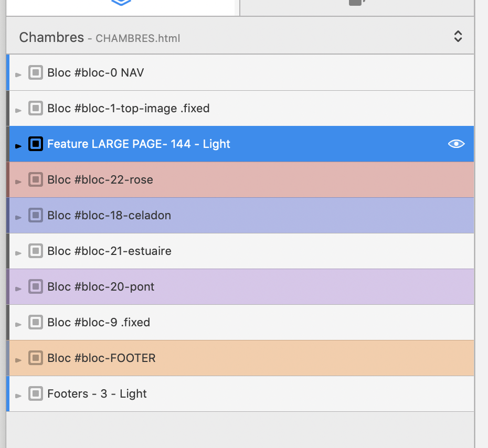Click the block icon beside Bloc #bloc-0 NAV
This screenshot has height=448, width=488.
35,72
